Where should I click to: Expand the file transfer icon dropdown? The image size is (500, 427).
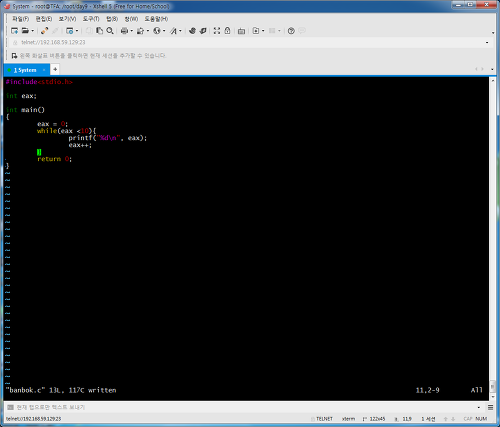[x=263, y=31]
